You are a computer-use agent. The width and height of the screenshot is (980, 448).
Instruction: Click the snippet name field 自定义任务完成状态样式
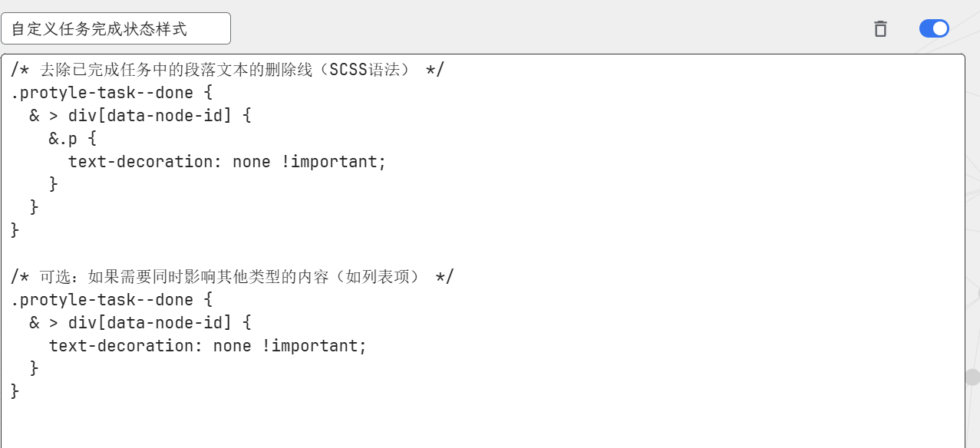point(115,29)
